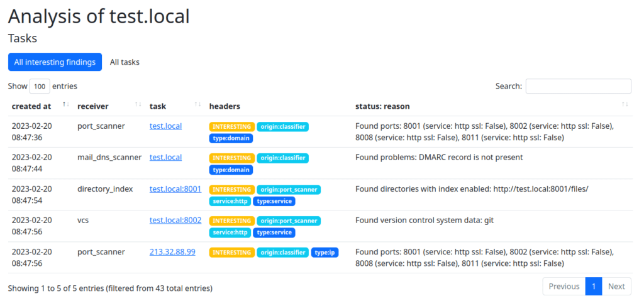Viewport: 644px width, 306px height.
Task: Focus the Search input field
Action: coord(578,86)
